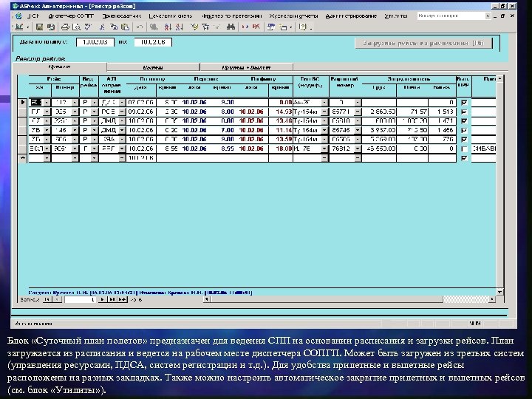Viewport: 532px width, 399px height.
Task: Expand the airline code dropdown in the first row
Action: point(47,103)
